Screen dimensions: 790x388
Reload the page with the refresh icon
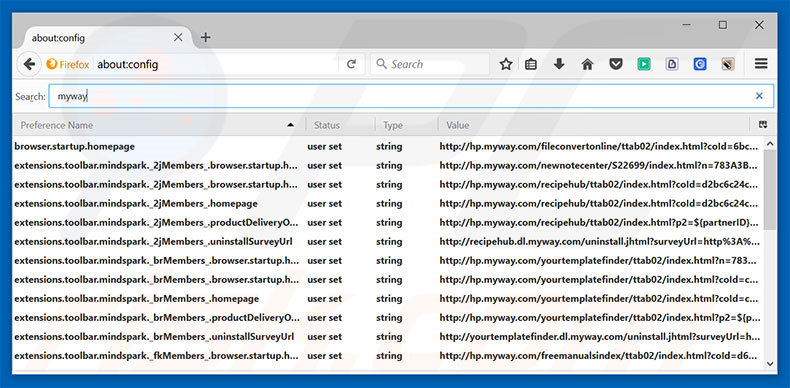[x=352, y=64]
